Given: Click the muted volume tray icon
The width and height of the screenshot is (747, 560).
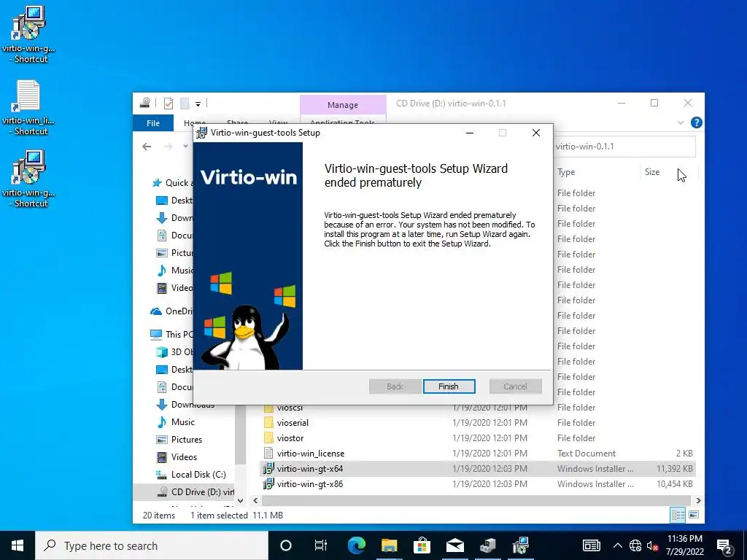Looking at the screenshot, I should click(652, 545).
